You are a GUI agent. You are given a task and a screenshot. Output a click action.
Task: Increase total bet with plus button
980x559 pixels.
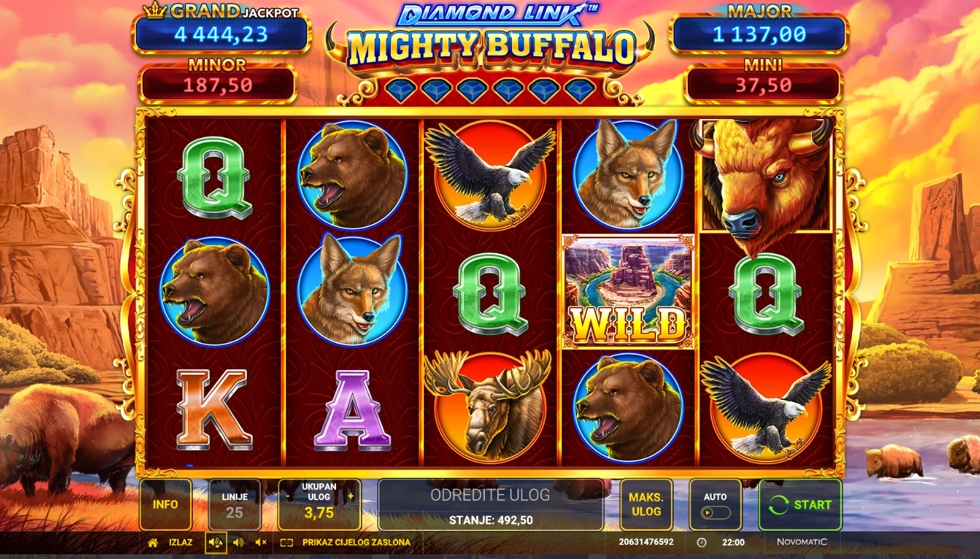click(350, 496)
